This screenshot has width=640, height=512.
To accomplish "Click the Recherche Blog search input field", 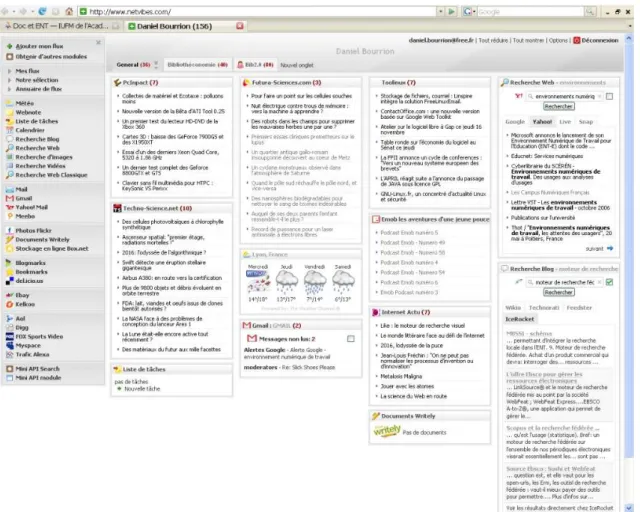I will 564,282.
